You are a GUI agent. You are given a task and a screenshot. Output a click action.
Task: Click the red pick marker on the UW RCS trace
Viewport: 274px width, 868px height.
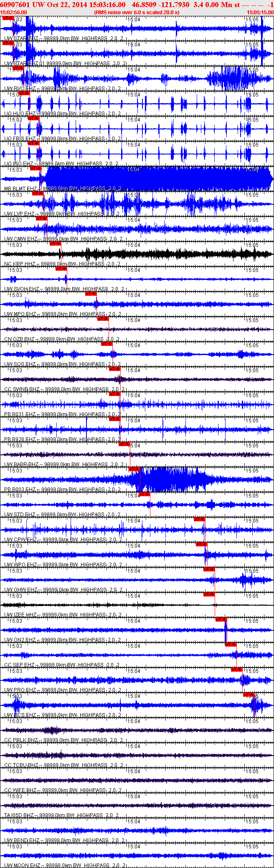pyautogui.click(x=249, y=695)
